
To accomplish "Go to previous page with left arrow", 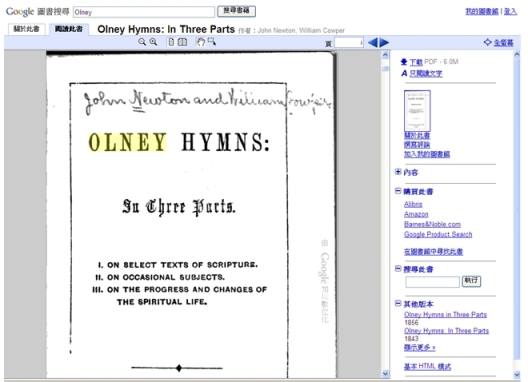I will tap(373, 43).
